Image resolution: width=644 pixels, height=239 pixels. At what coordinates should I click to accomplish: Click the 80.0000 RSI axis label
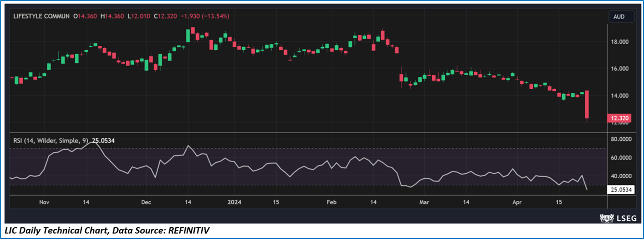620,139
